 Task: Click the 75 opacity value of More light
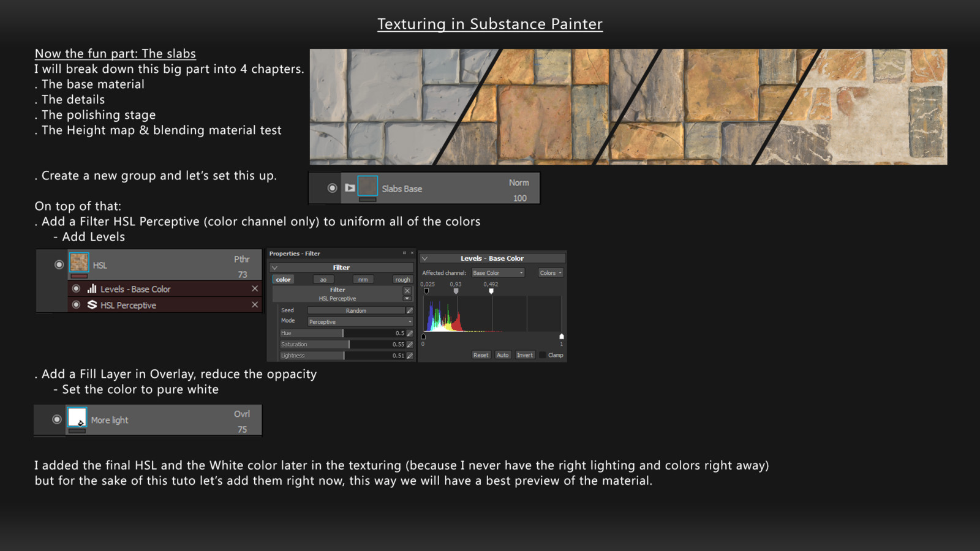pyautogui.click(x=243, y=429)
